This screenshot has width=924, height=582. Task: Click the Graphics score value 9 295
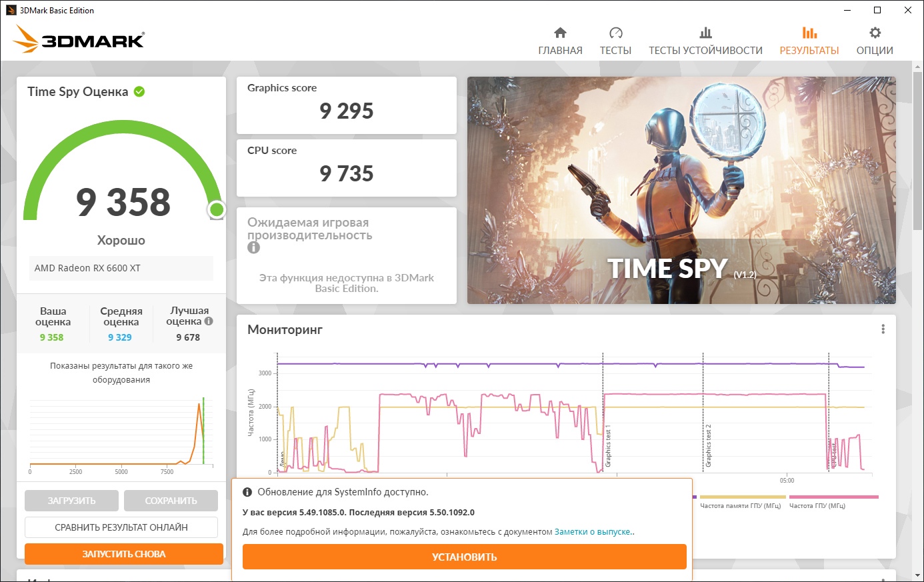click(x=347, y=111)
